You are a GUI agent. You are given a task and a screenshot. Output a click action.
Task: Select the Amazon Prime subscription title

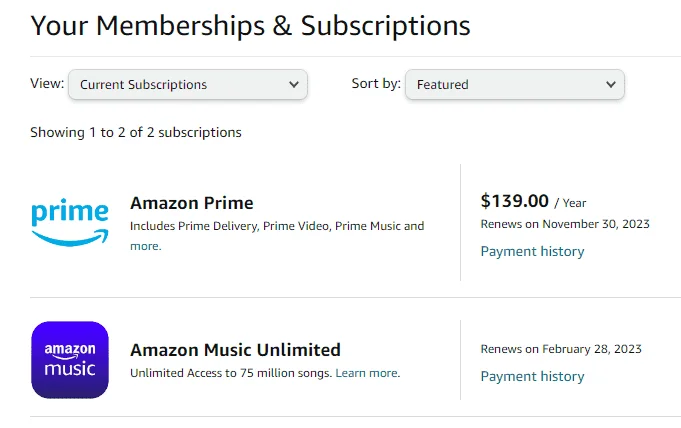pyautogui.click(x=192, y=203)
